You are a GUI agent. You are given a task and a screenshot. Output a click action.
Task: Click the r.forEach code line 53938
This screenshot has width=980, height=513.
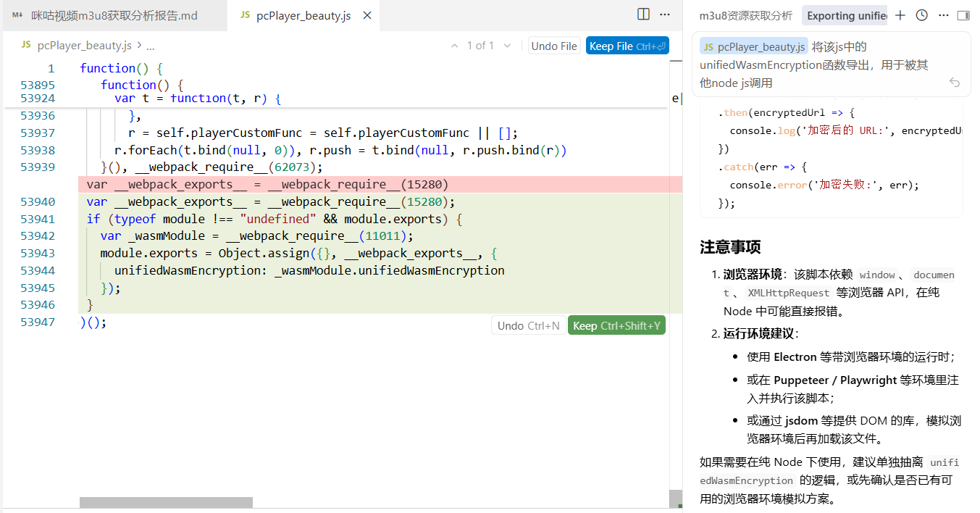click(340, 150)
